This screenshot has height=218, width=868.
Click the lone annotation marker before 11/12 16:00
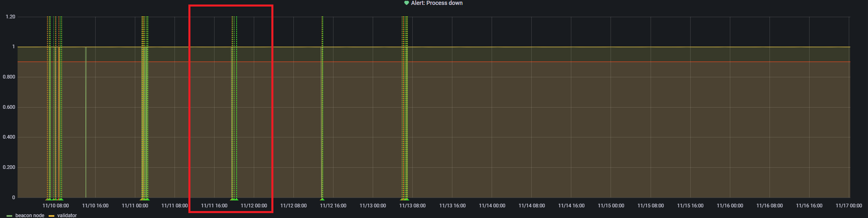tap(322, 199)
